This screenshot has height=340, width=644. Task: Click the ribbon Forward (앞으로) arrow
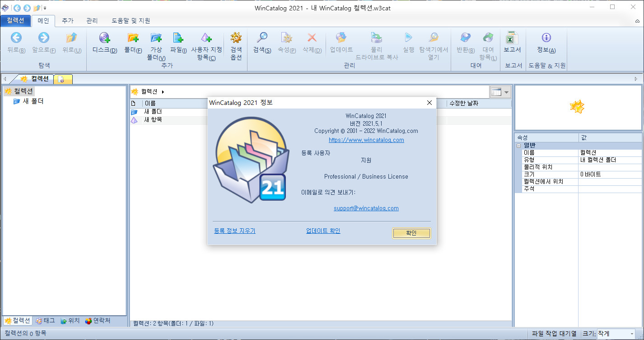(x=44, y=38)
